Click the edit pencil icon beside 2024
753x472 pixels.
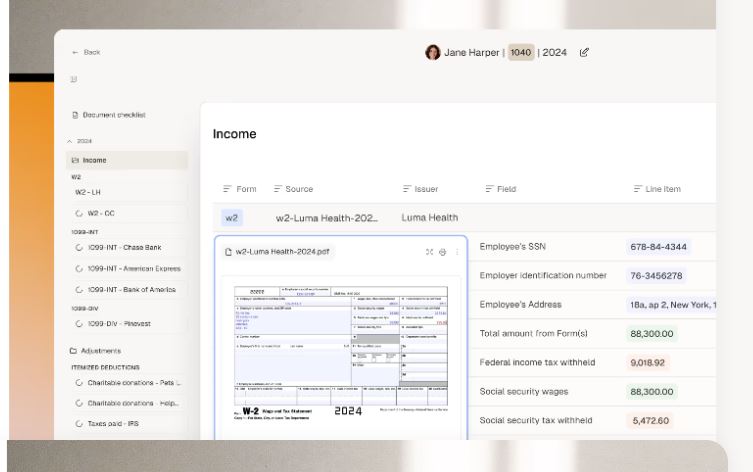tap(584, 52)
